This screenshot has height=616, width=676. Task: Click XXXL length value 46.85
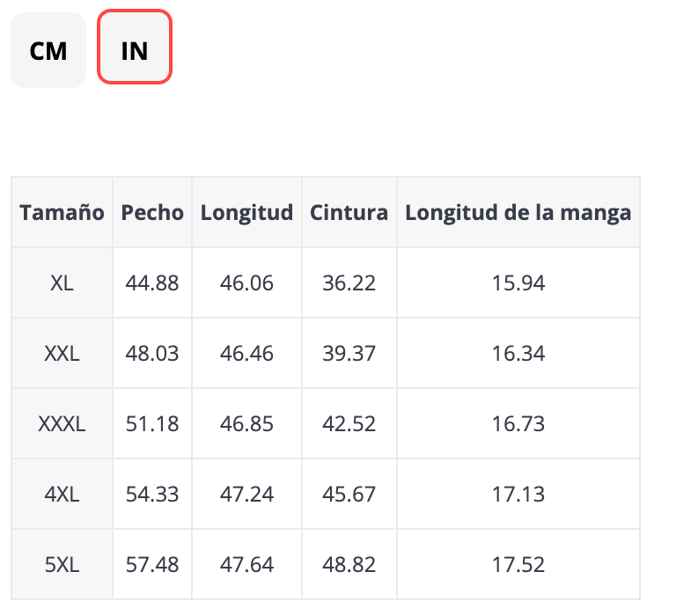pos(246,424)
